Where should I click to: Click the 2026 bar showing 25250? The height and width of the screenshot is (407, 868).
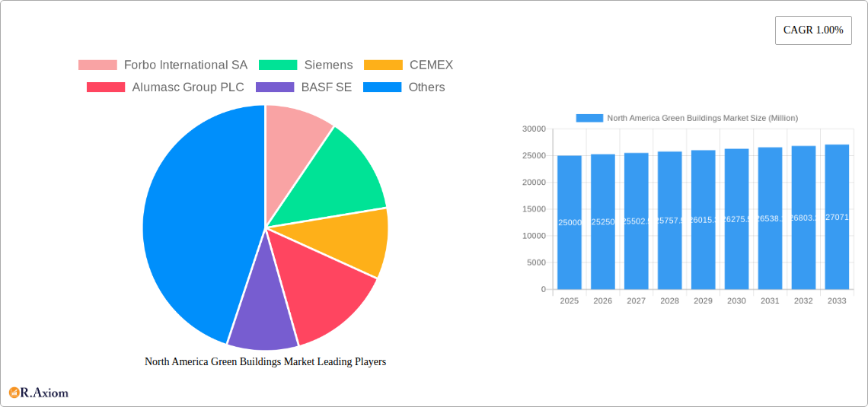(603, 221)
